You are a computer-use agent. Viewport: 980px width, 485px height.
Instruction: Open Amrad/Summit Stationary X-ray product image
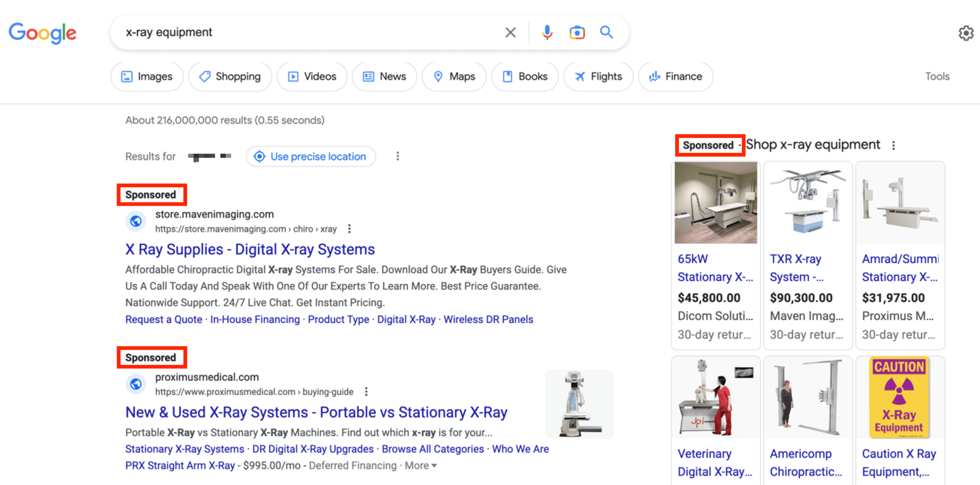pyautogui.click(x=900, y=203)
